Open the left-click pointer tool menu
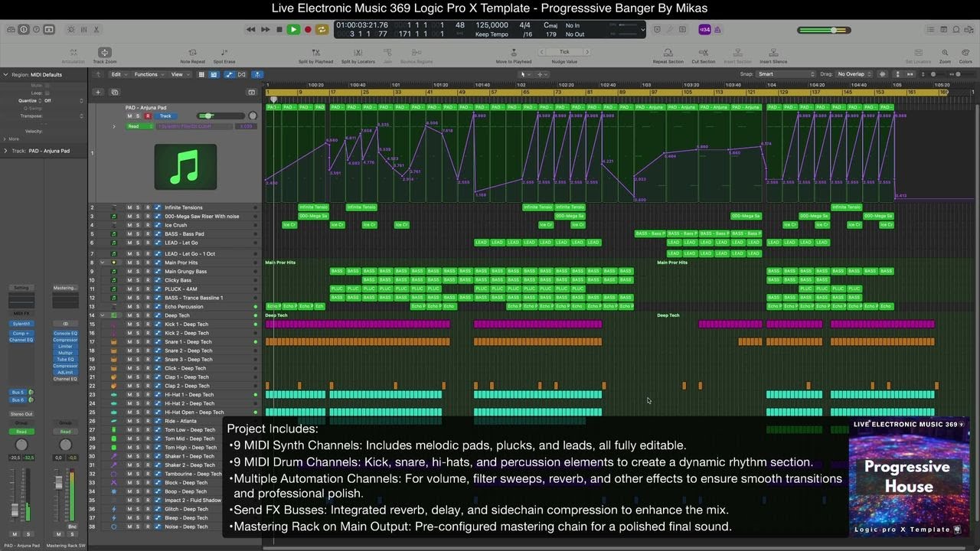Screen dimensions: 980x551 coord(527,74)
